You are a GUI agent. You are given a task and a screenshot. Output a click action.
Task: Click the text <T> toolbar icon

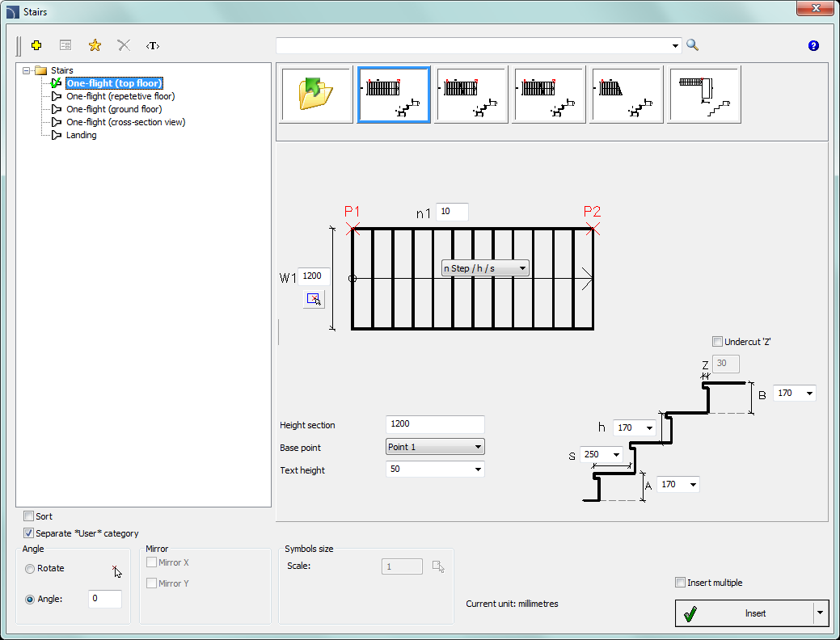click(153, 45)
